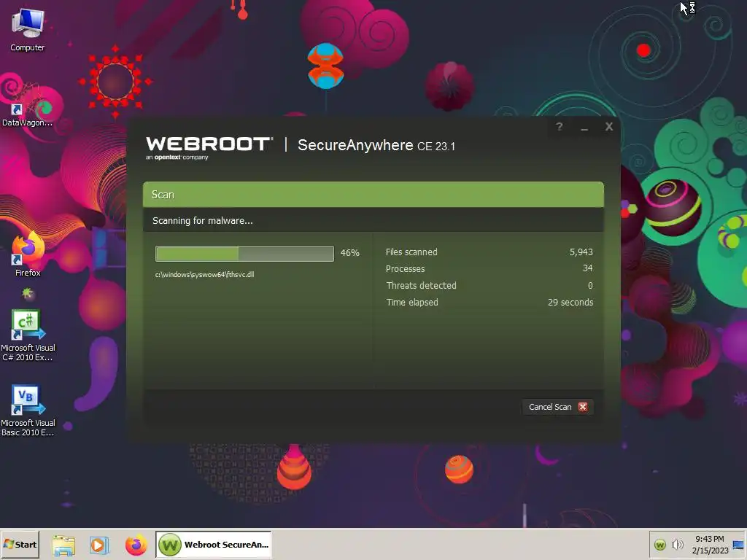Click the Threats detected value 0
This screenshot has height=560, width=747.
point(590,285)
